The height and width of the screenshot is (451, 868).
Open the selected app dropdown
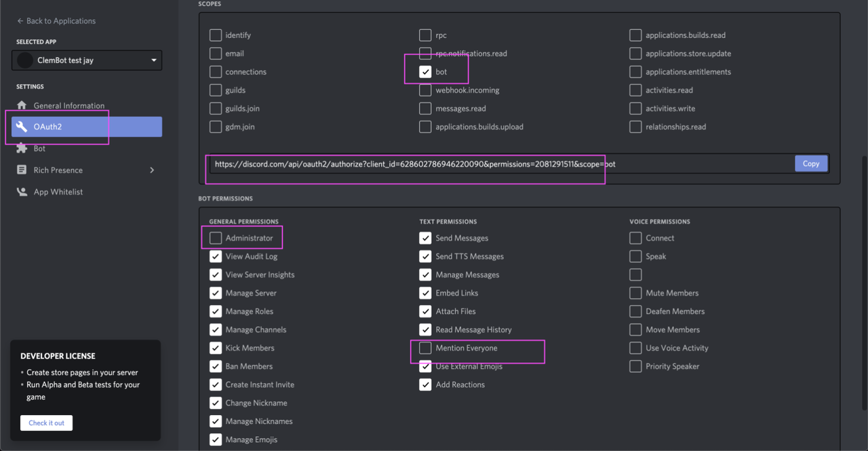tap(87, 60)
